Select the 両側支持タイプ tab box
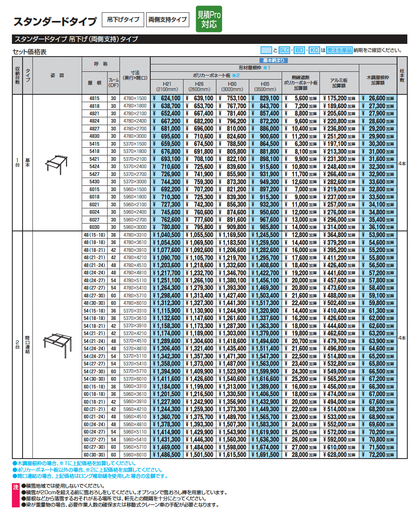418x532 pixels. 168,20
